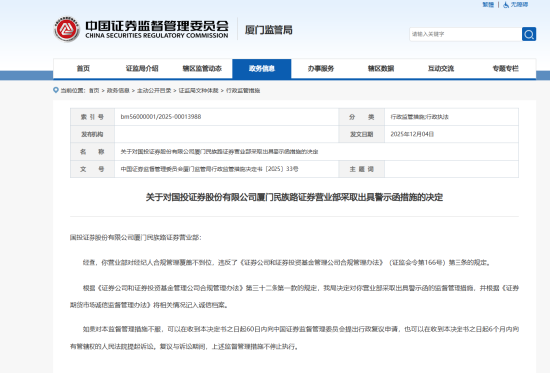This screenshot has height=374, width=550.
Task: Click the location pin icon in breadcrumb
Action: click(x=56, y=90)
